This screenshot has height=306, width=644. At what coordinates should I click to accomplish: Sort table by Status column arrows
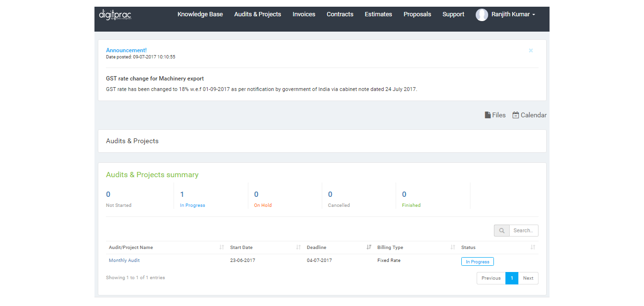pos(533,248)
